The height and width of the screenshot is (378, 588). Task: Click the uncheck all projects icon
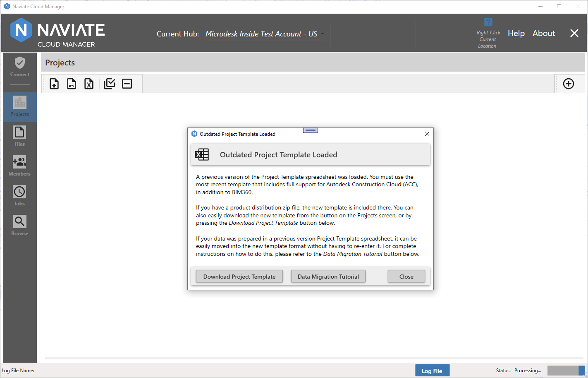click(x=127, y=84)
